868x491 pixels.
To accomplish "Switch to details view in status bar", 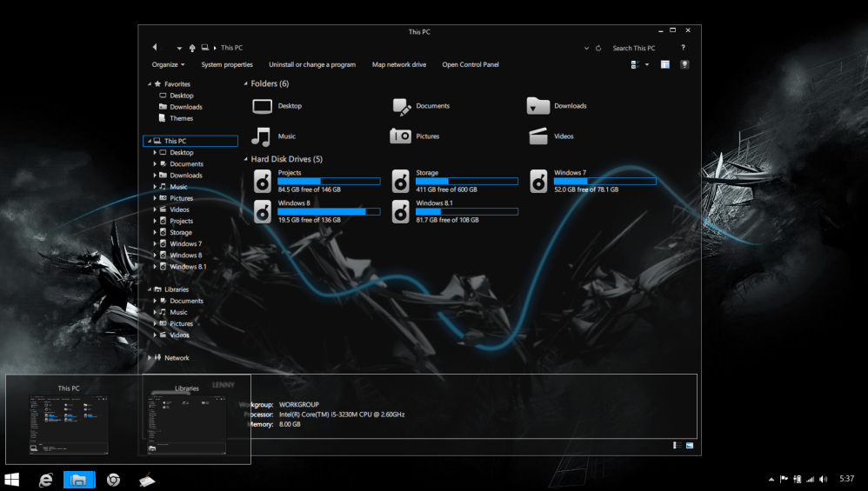I will tap(677, 445).
